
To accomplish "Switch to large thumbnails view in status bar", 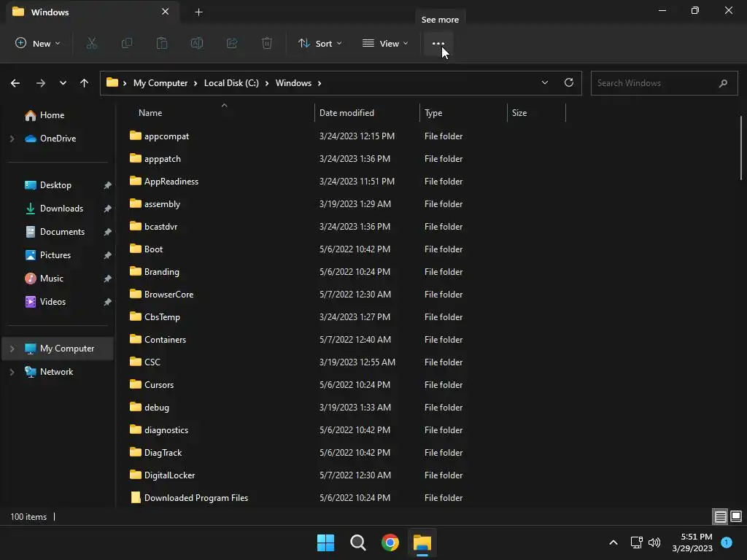I will click(736, 517).
